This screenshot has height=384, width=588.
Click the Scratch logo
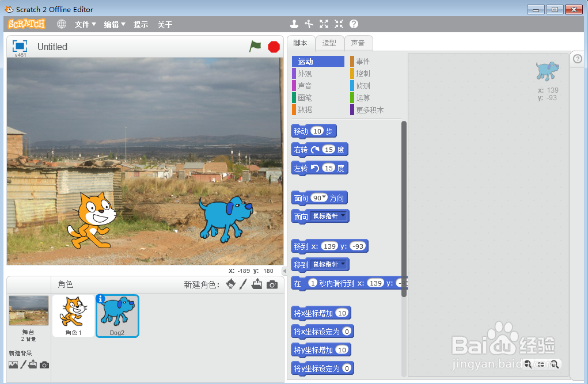pos(26,24)
